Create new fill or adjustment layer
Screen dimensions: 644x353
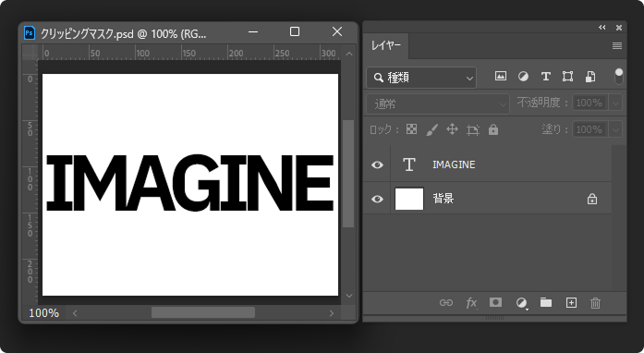(x=521, y=303)
